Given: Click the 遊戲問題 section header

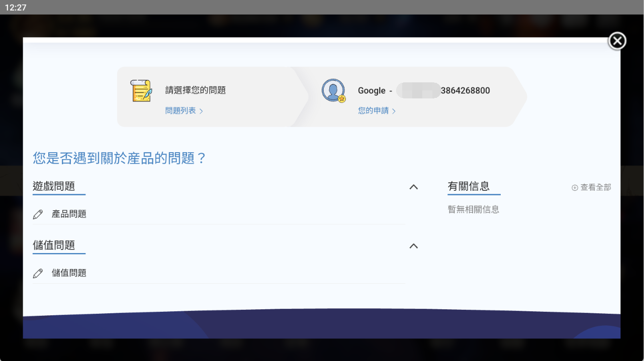Looking at the screenshot, I should click(x=54, y=186).
